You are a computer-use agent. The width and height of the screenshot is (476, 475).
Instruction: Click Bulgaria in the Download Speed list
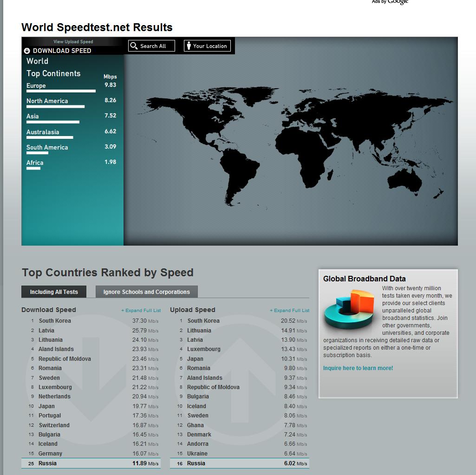tap(49, 434)
